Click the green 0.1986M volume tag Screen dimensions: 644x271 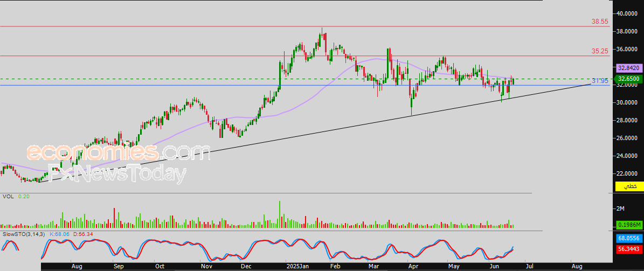pos(629,225)
